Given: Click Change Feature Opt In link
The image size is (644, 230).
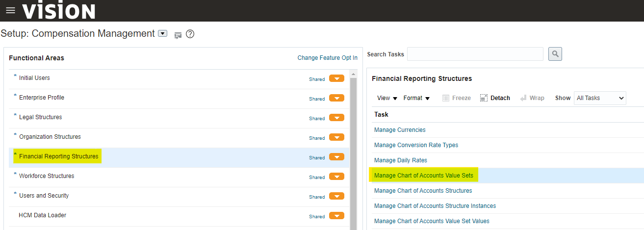Looking at the screenshot, I should [x=327, y=58].
